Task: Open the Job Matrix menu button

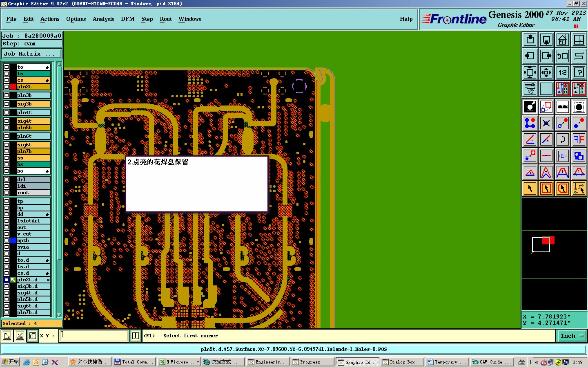Action: click(x=32, y=54)
